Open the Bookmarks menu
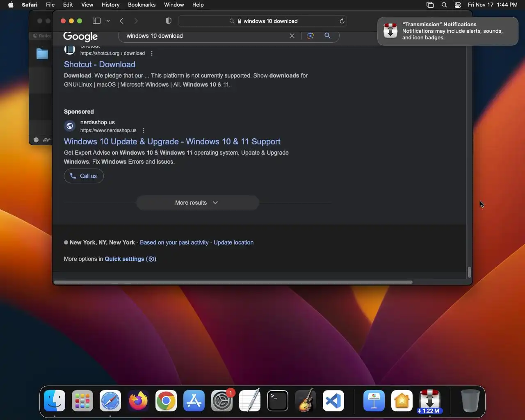 point(142,5)
